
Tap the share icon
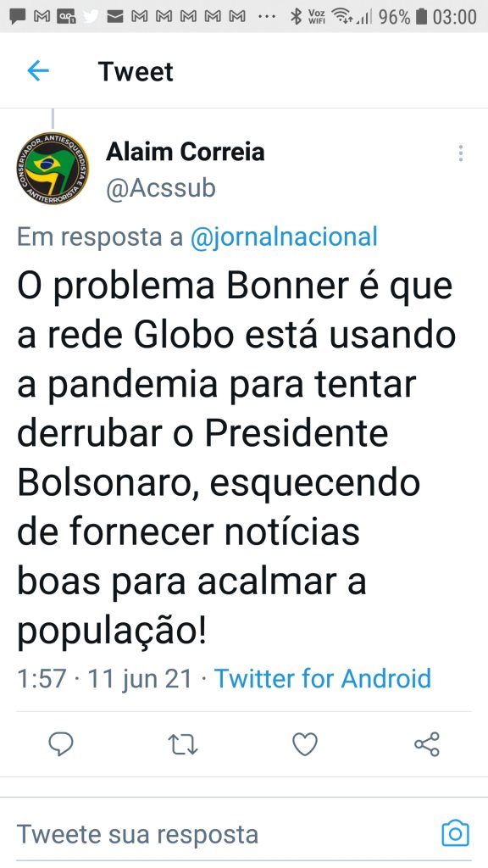coord(427,744)
